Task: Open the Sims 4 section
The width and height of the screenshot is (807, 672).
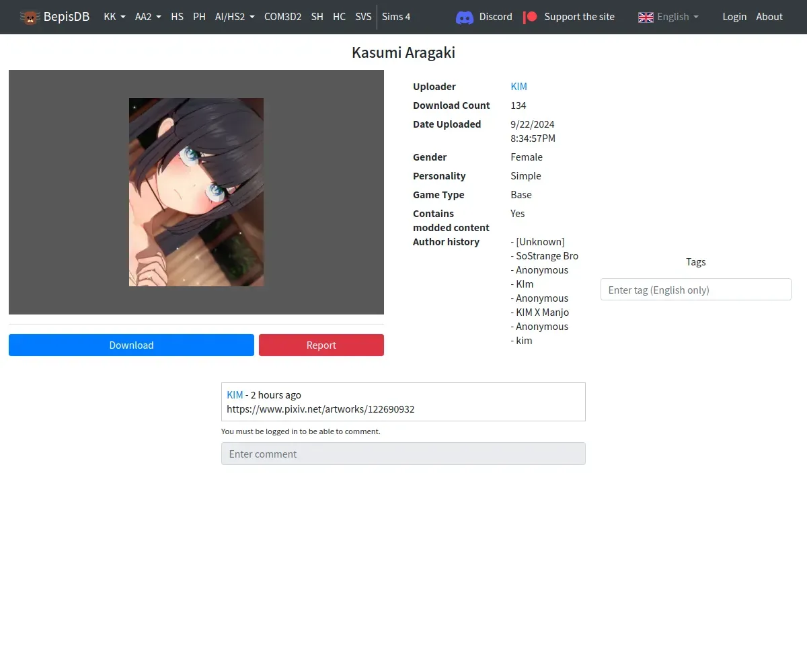Action: pyautogui.click(x=396, y=17)
